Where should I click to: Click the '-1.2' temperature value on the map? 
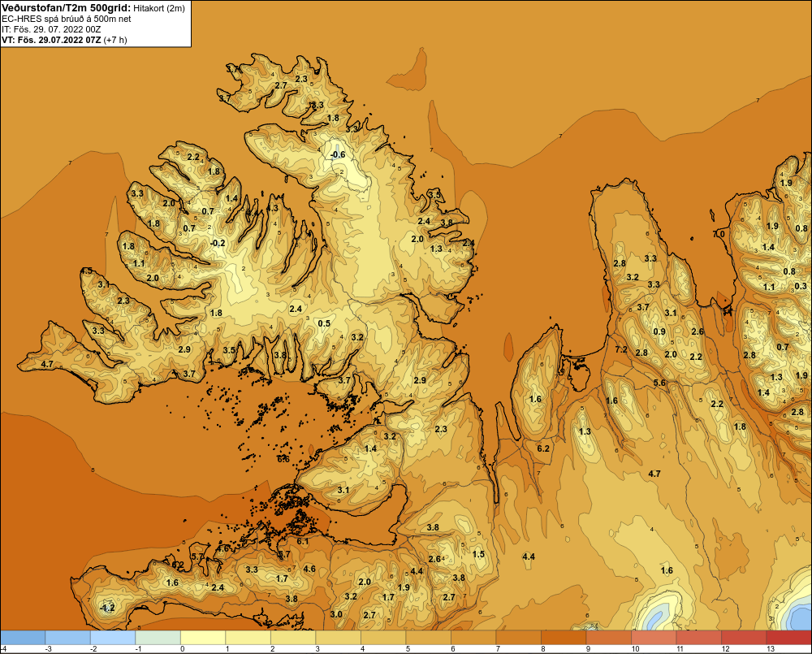(107, 608)
